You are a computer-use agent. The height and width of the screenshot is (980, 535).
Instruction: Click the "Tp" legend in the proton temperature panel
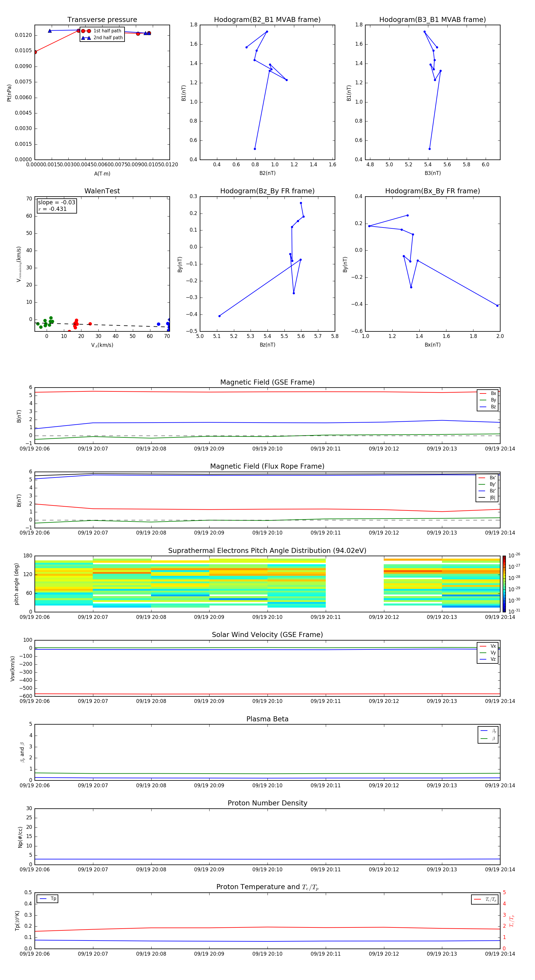pos(47,899)
